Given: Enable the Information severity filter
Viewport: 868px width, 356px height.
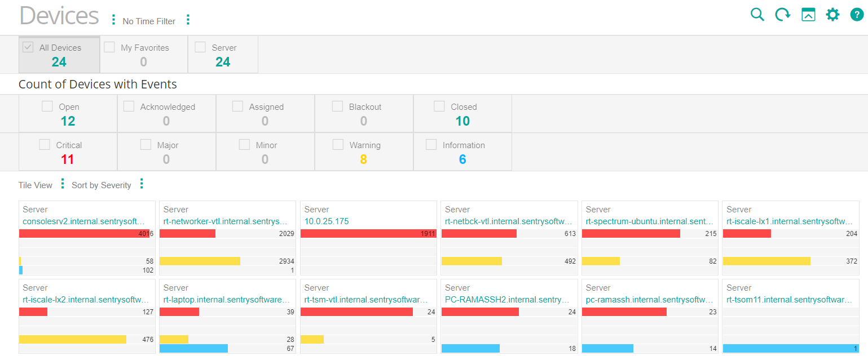Looking at the screenshot, I should pos(431,144).
